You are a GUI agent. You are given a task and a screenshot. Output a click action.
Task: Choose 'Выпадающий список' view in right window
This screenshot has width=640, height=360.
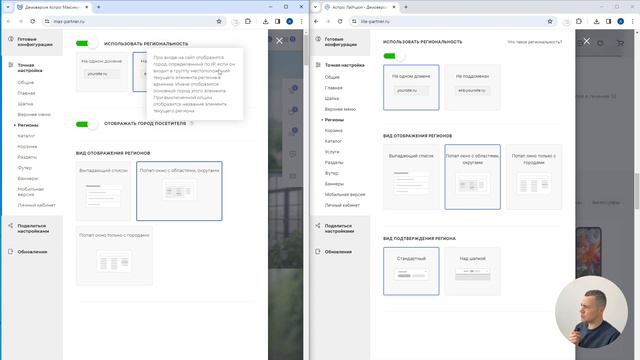point(411,177)
